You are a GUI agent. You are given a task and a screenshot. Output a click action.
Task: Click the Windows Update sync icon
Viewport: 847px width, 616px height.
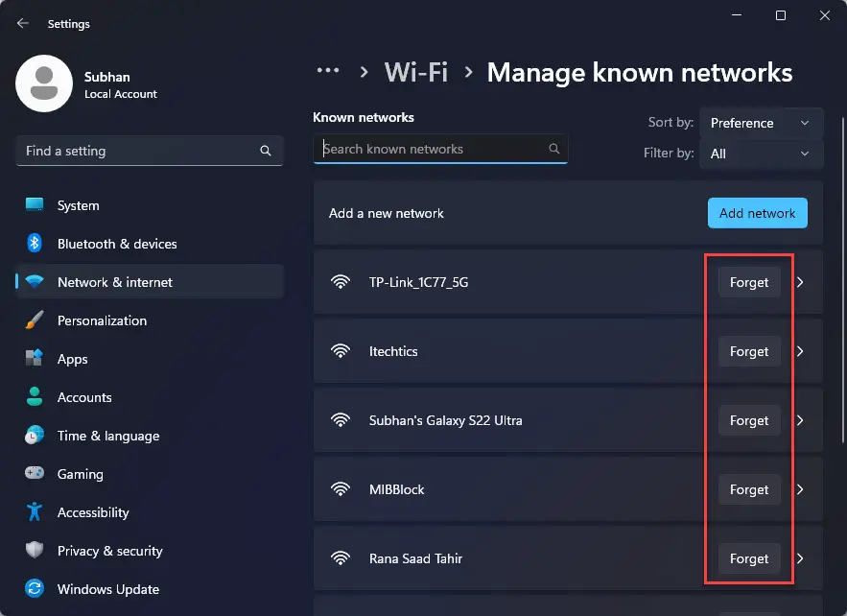[x=35, y=588]
